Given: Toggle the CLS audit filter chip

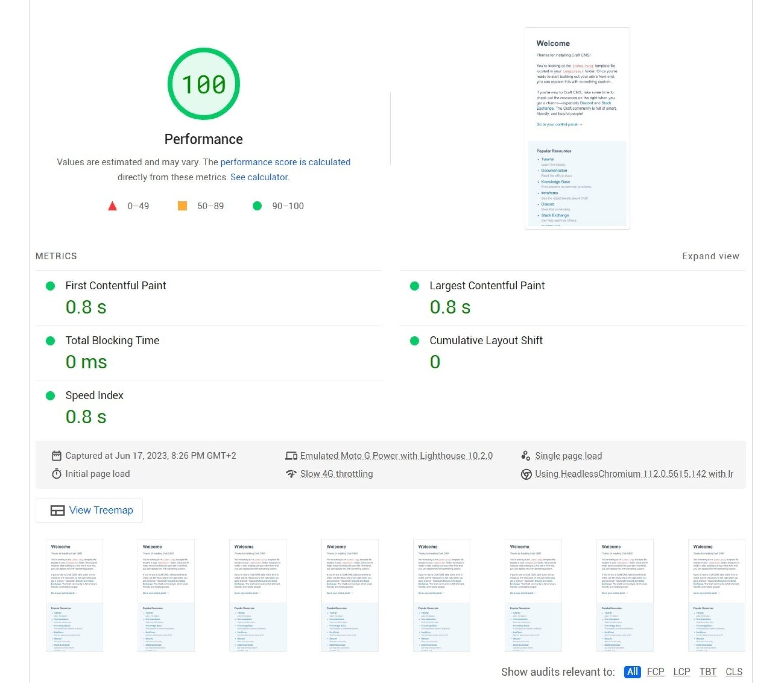Looking at the screenshot, I should 734,672.
